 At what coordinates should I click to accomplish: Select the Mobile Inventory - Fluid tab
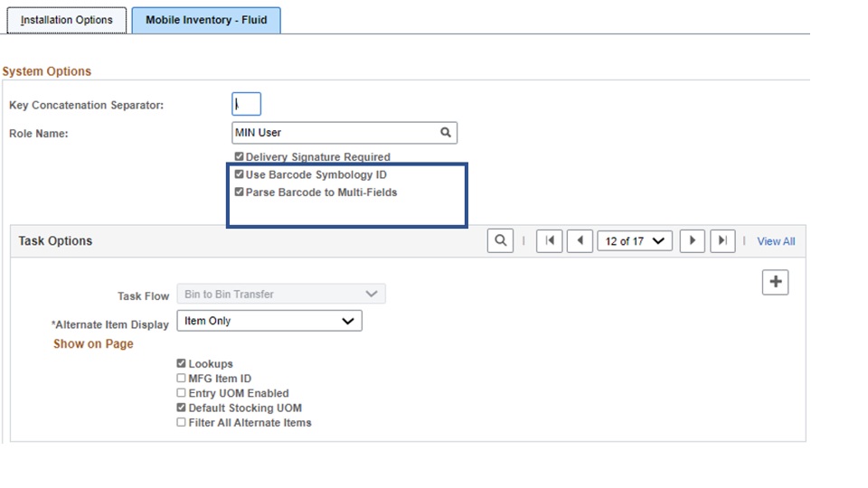(206, 20)
